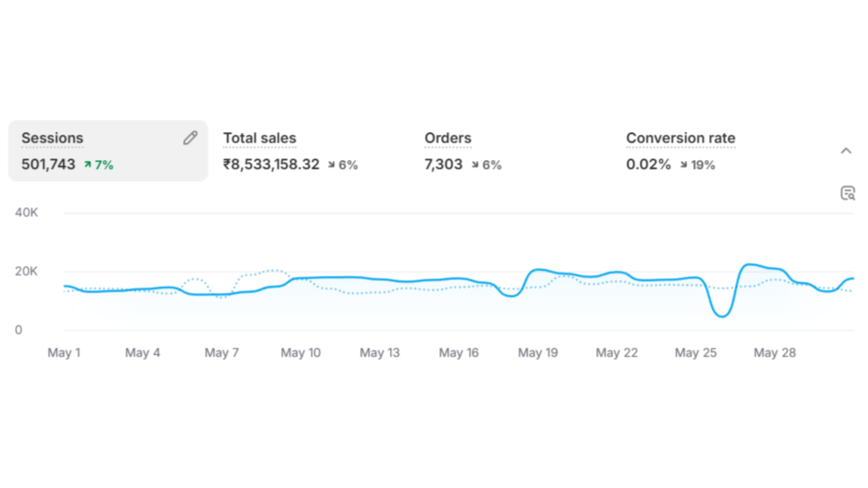Screen dimensions: 868x488
Task: Click the 19% down arrow beside Conversion rate
Action: coord(684,164)
